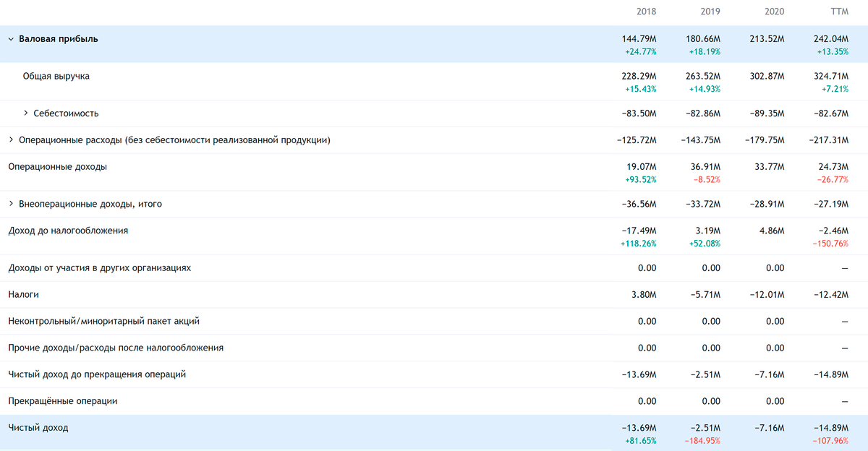Viewport: 868px width, 451px height.
Task: Click Доходы от участия в других организациях
Action: point(100,268)
